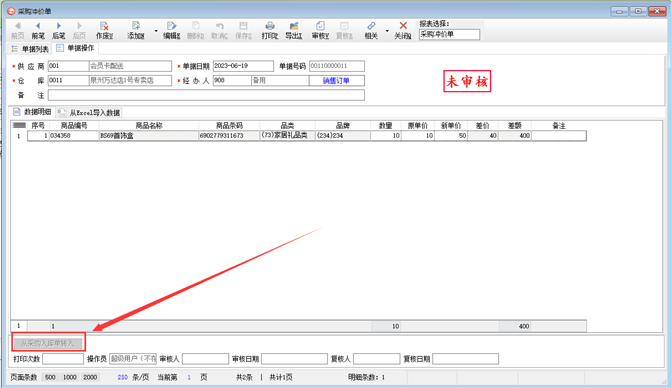Open the 报表选择 report combo box
The width and height of the screenshot is (671, 388).
(x=449, y=34)
